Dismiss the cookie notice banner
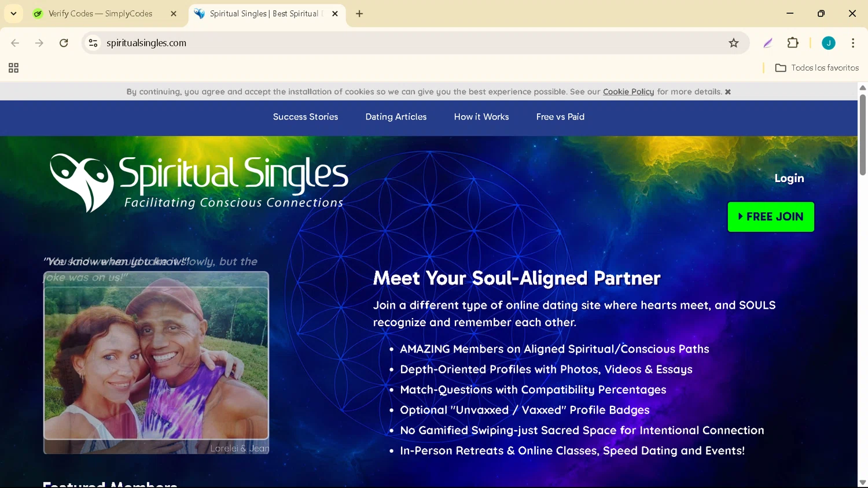Viewport: 868px width, 488px height. click(728, 92)
